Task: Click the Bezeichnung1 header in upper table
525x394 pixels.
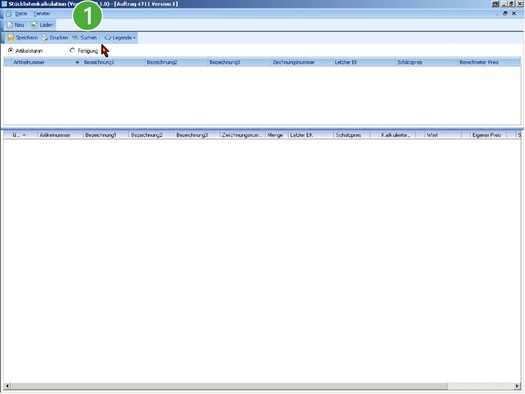Action: pyautogui.click(x=99, y=62)
